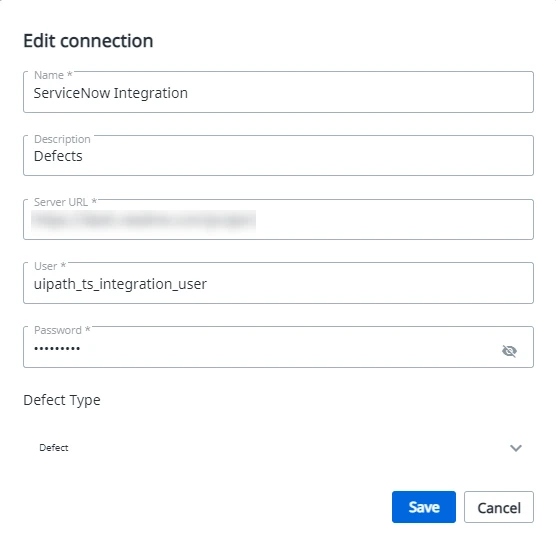This screenshot has width=556, height=545.
Task: Toggle password visibility eye icon
Action: (509, 351)
